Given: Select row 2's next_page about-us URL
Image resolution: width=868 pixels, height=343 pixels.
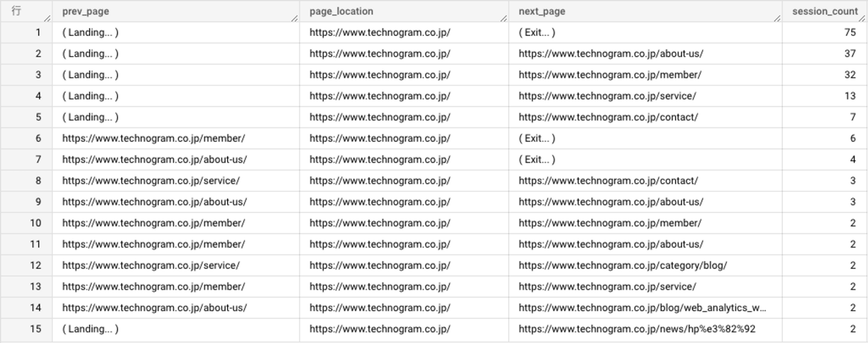Looking at the screenshot, I should click(x=611, y=54).
